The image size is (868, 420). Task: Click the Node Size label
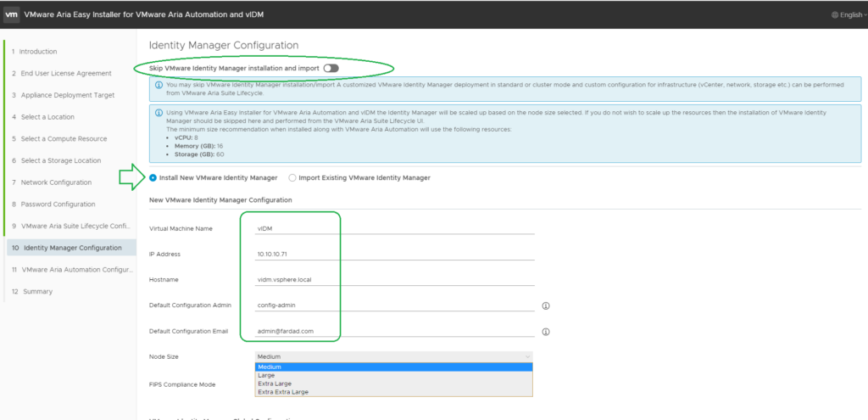pos(164,357)
